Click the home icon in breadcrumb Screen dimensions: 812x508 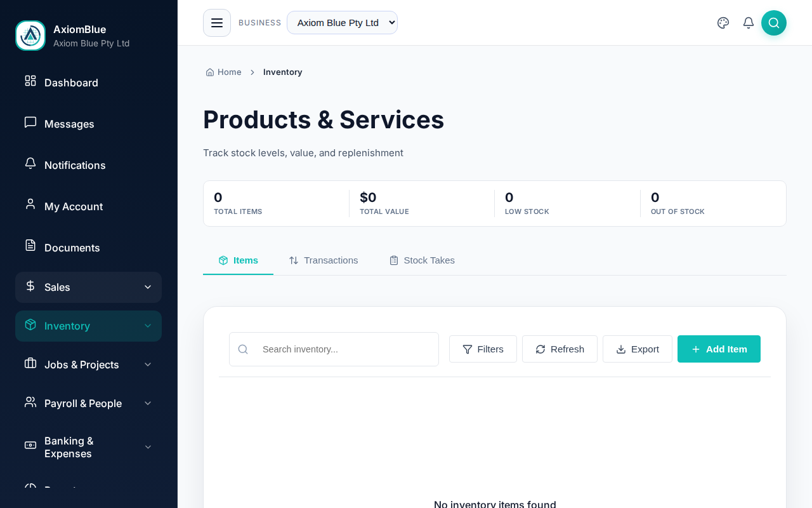point(210,72)
